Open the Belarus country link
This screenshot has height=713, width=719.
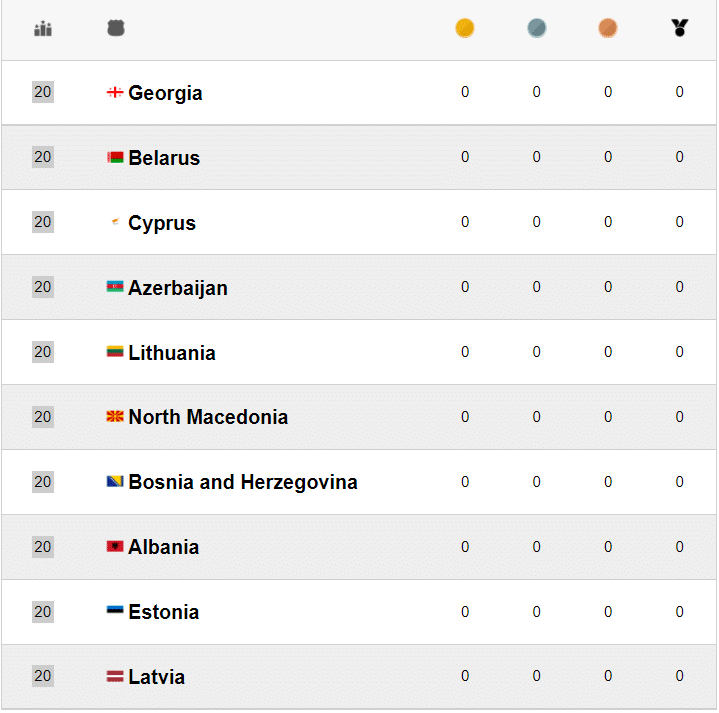pyautogui.click(x=164, y=158)
